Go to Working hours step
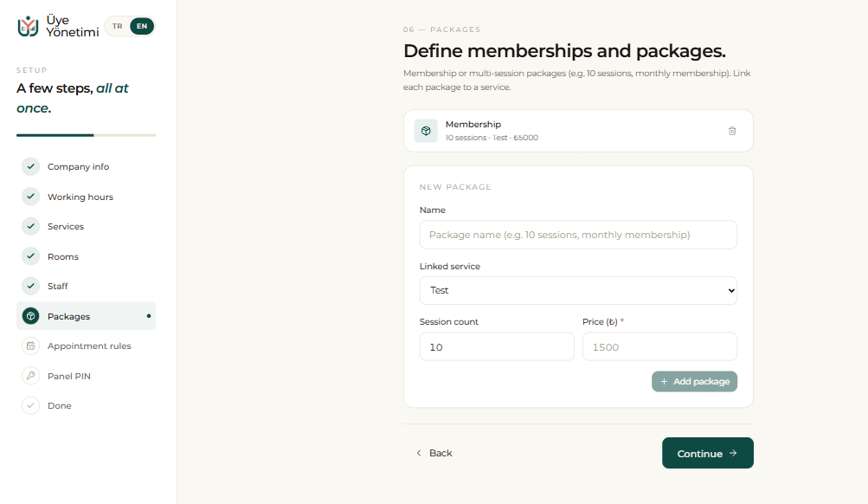The image size is (868, 504). pos(86,196)
